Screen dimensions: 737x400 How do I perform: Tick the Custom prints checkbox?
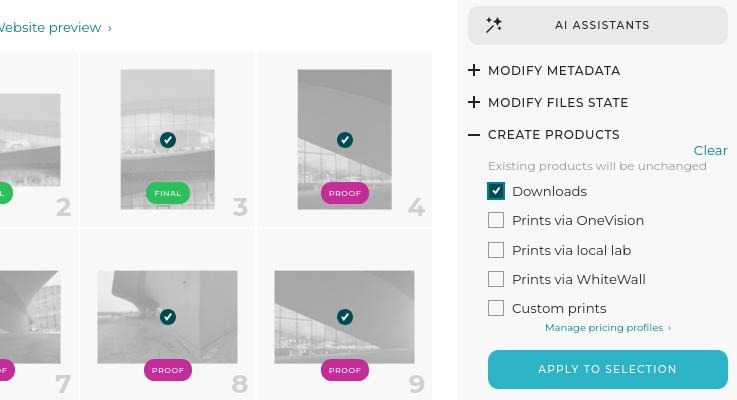(x=496, y=308)
